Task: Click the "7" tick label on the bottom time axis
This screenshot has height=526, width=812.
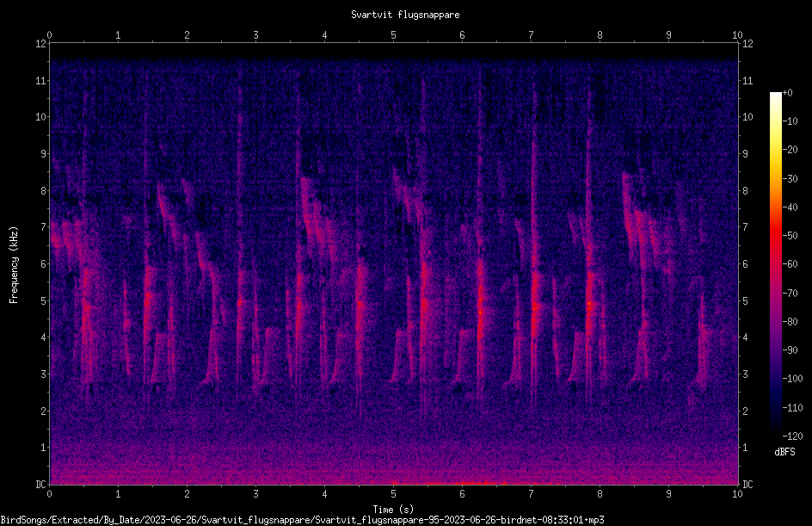Action: [531, 494]
